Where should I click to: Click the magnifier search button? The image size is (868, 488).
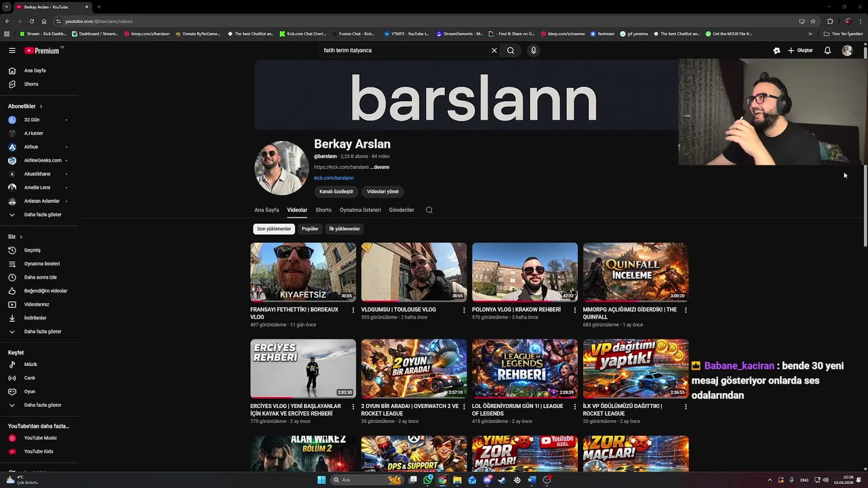tap(511, 50)
